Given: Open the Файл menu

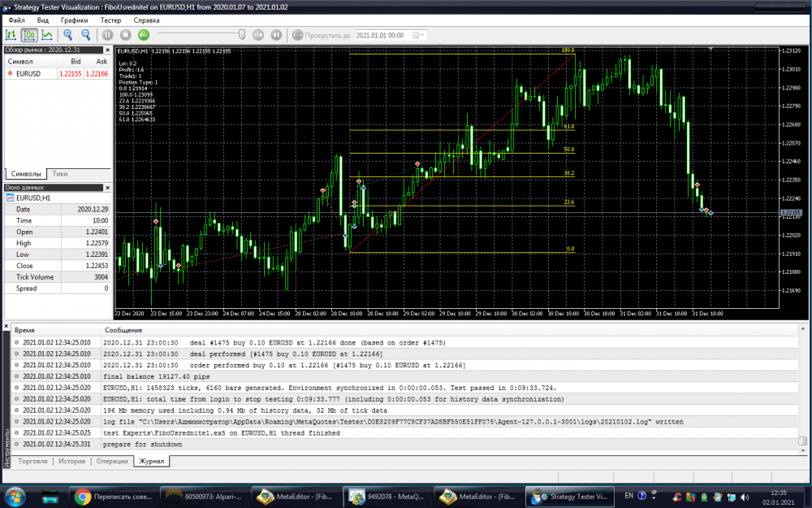Looking at the screenshot, I should (x=16, y=20).
